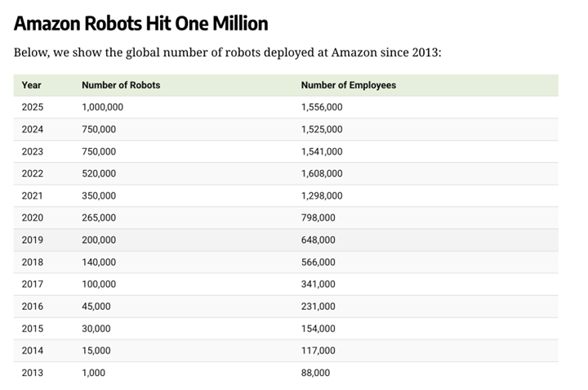Click the intro sentence below the heading
The height and width of the screenshot is (390, 588).
coord(227,53)
